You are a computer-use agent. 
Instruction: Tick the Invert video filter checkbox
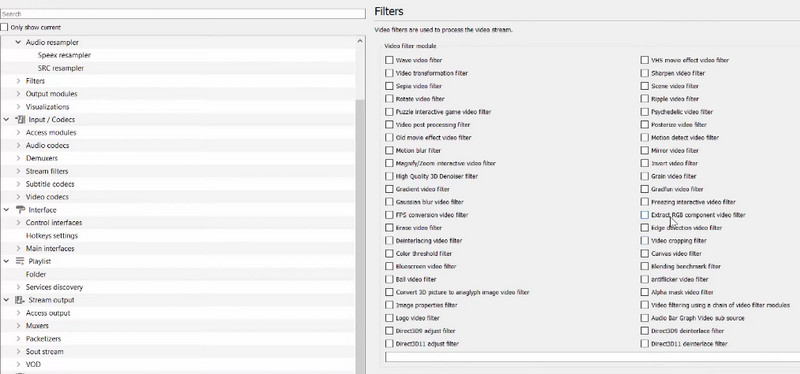point(645,163)
